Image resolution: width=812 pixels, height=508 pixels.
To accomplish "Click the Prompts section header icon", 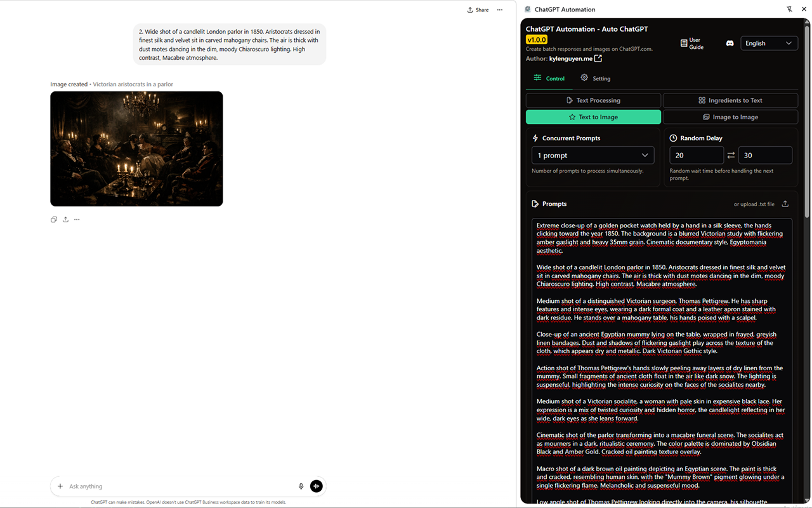I will [x=535, y=204].
